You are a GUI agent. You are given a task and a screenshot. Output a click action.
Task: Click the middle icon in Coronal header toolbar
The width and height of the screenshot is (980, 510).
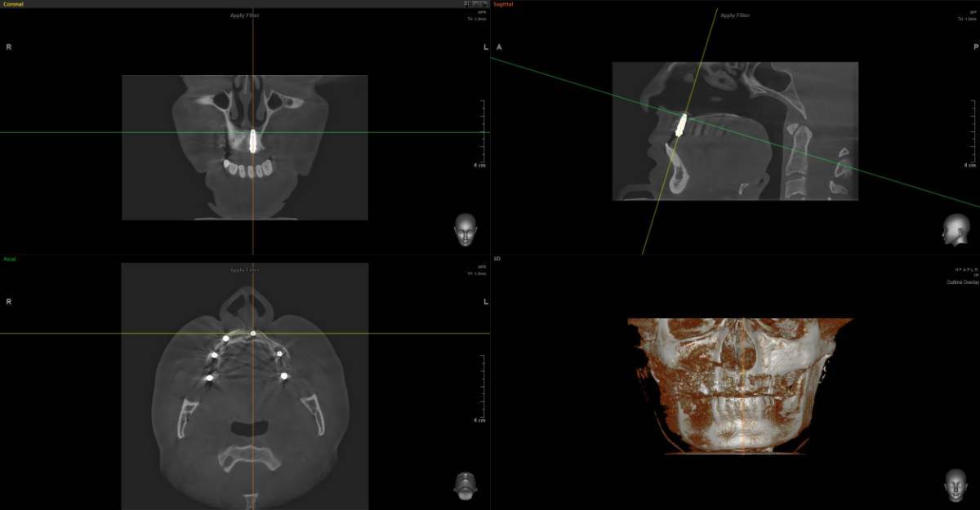coord(474,4)
